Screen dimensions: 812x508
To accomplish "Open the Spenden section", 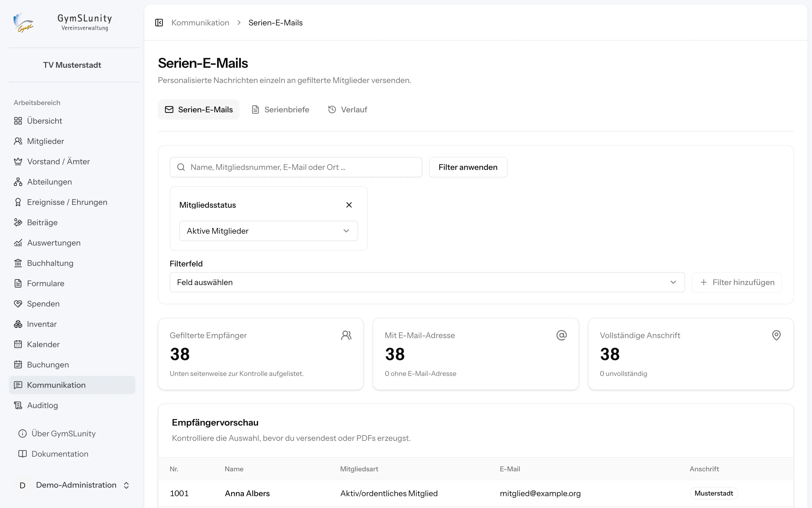I will click(x=72, y=304).
